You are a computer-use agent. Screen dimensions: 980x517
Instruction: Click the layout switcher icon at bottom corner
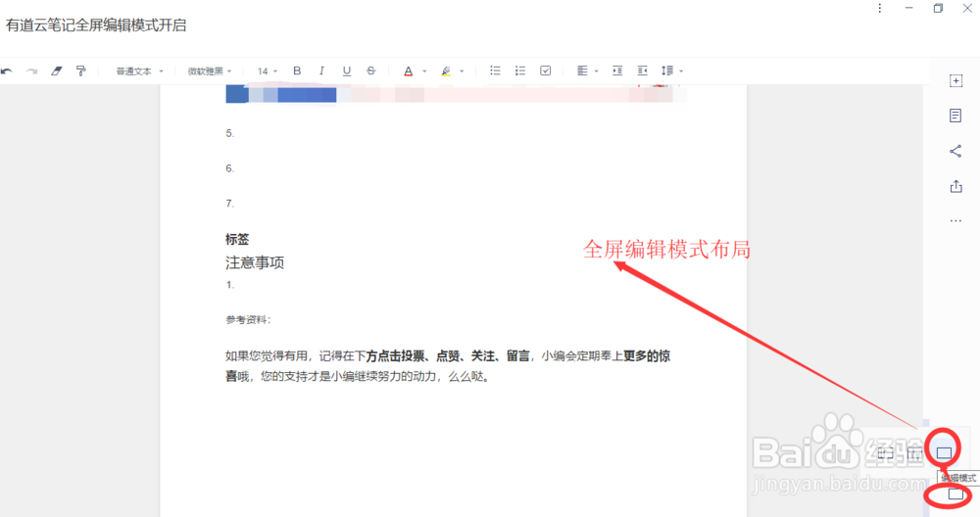955,494
